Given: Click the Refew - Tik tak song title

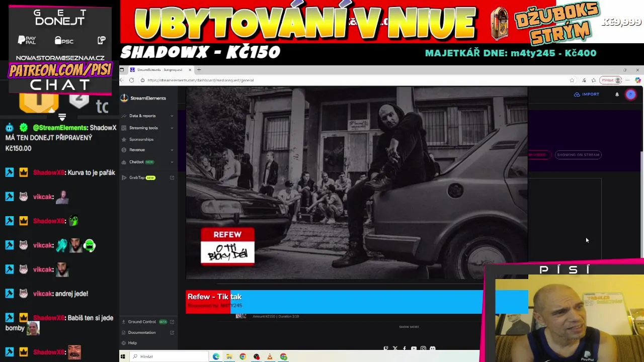Looking at the screenshot, I should 215,297.
